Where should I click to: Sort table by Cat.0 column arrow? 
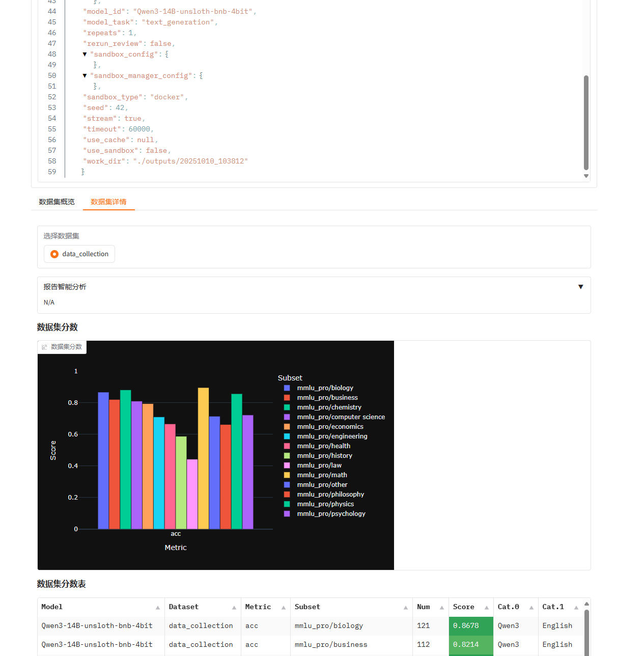531,607
